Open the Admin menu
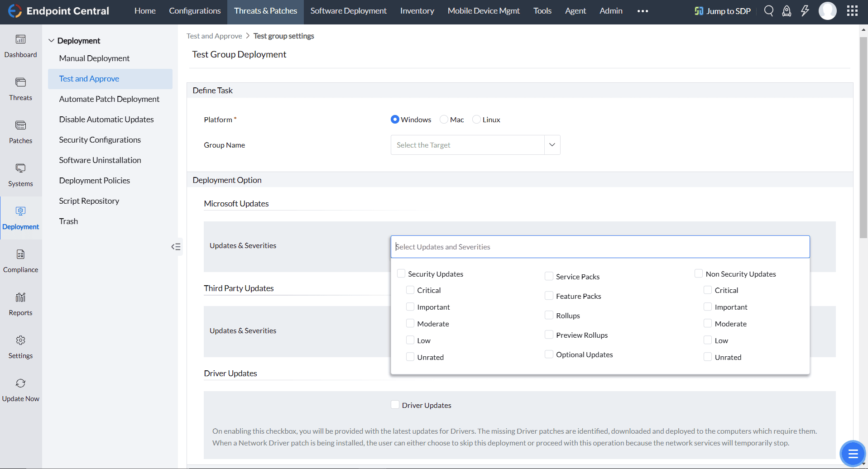Viewport: 868px width, 469px height. click(611, 11)
